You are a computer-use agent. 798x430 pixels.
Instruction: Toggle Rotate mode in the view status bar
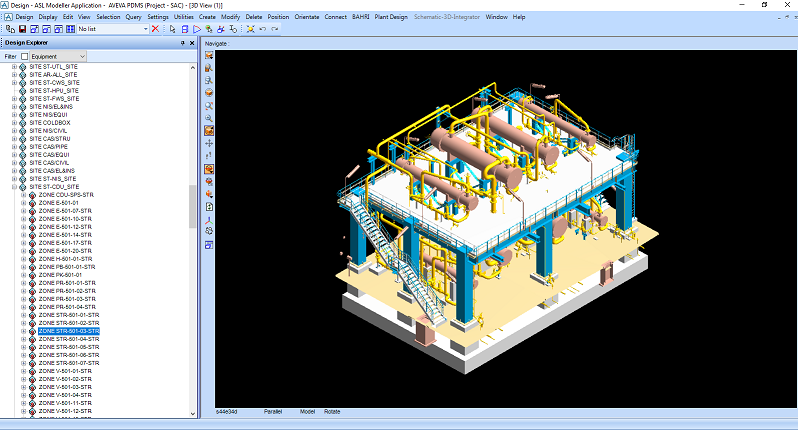[x=332, y=412]
